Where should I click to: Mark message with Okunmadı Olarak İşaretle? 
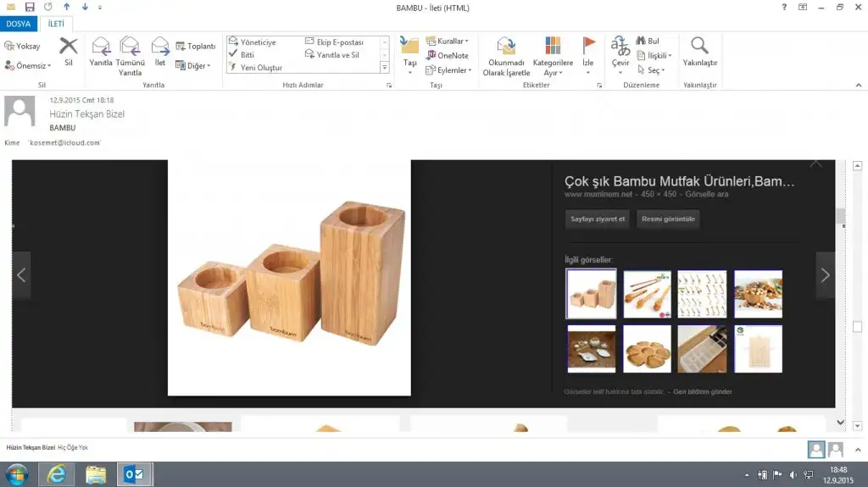(x=506, y=54)
